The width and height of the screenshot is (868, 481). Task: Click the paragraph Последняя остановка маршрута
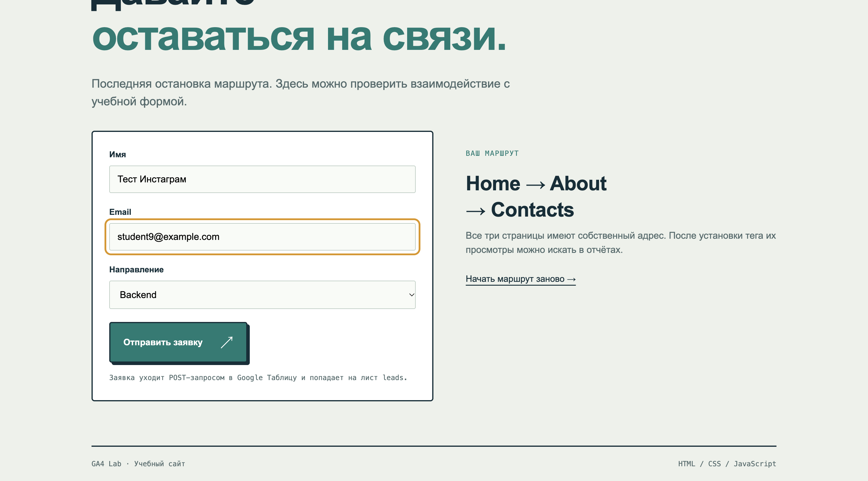(301, 92)
